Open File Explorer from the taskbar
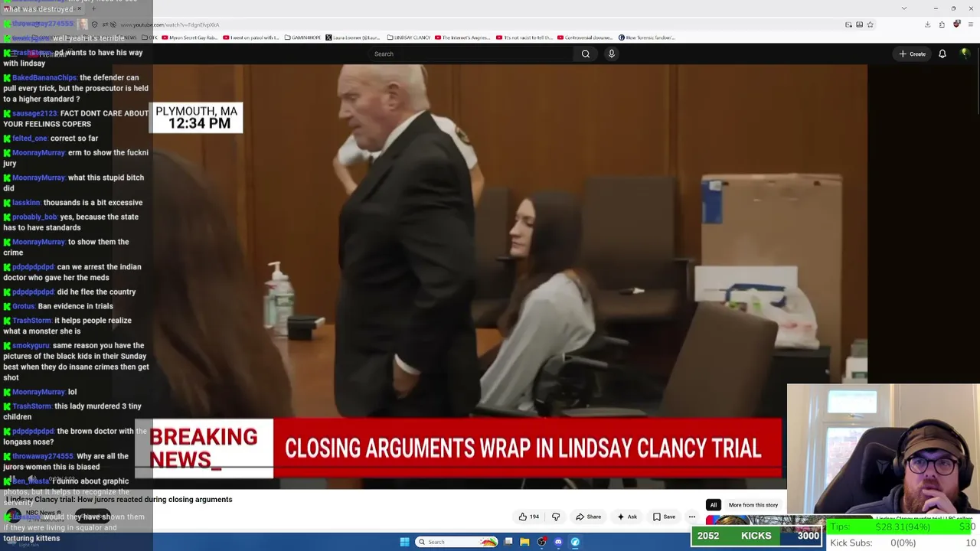 524,542
